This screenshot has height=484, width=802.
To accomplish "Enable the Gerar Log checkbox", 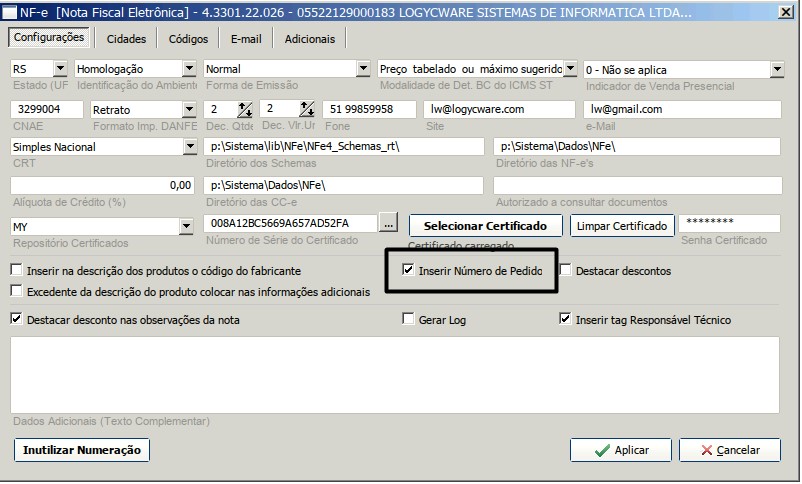I will [408, 320].
